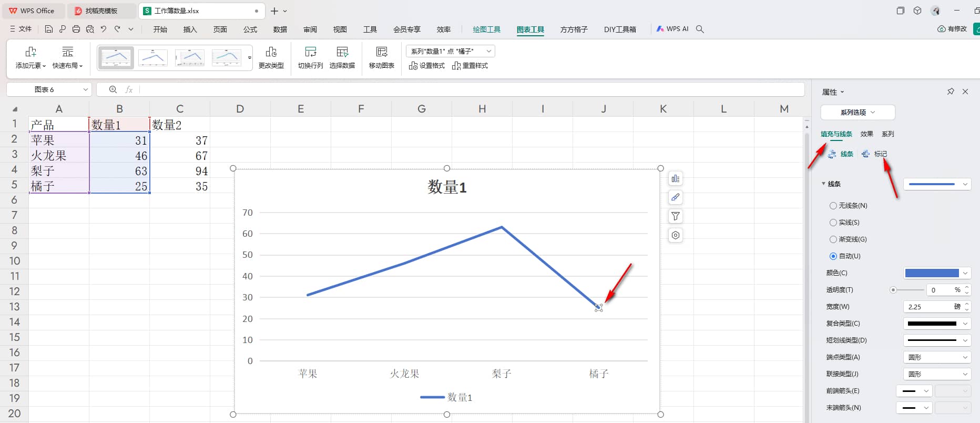Screen dimensions: 980x423
Task: Click the chart settings gear icon
Action: point(676,235)
